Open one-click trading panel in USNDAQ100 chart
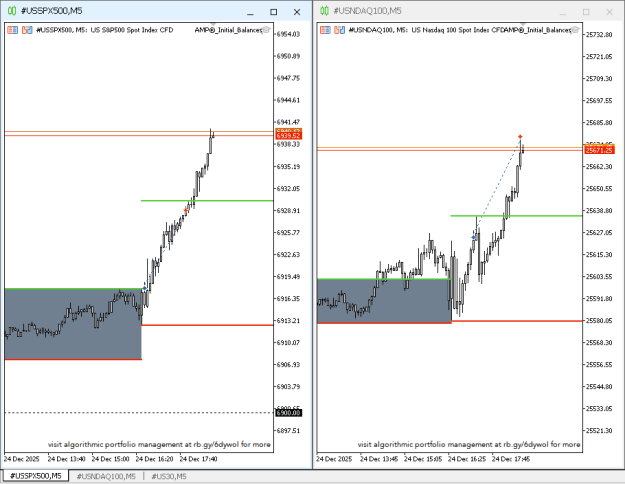 [x=325, y=30]
